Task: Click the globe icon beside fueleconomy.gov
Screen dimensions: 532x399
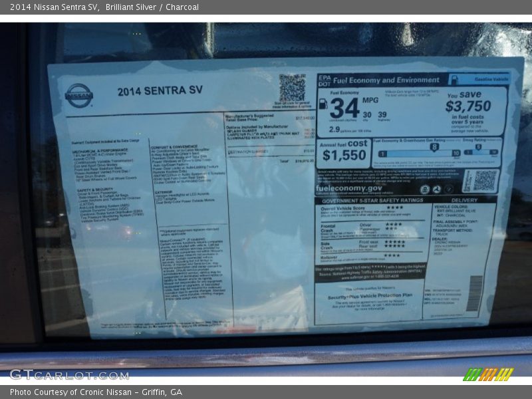Action: (x=426, y=190)
